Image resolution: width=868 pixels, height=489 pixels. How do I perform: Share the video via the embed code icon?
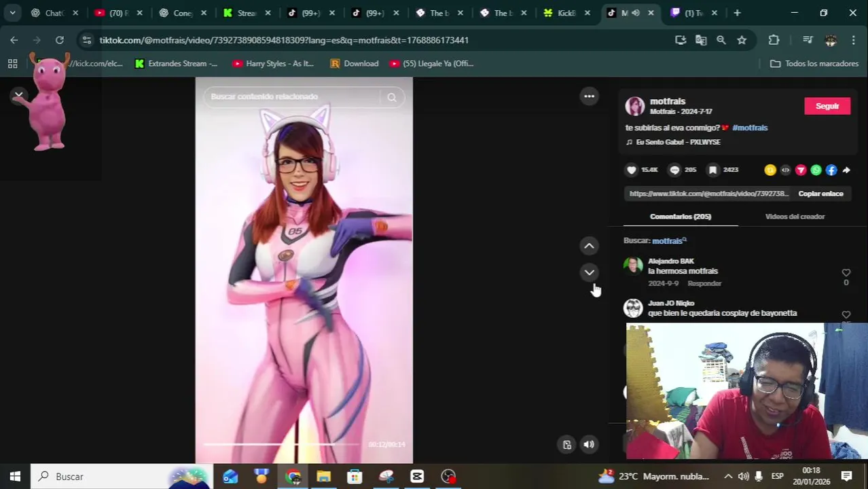pos(786,170)
